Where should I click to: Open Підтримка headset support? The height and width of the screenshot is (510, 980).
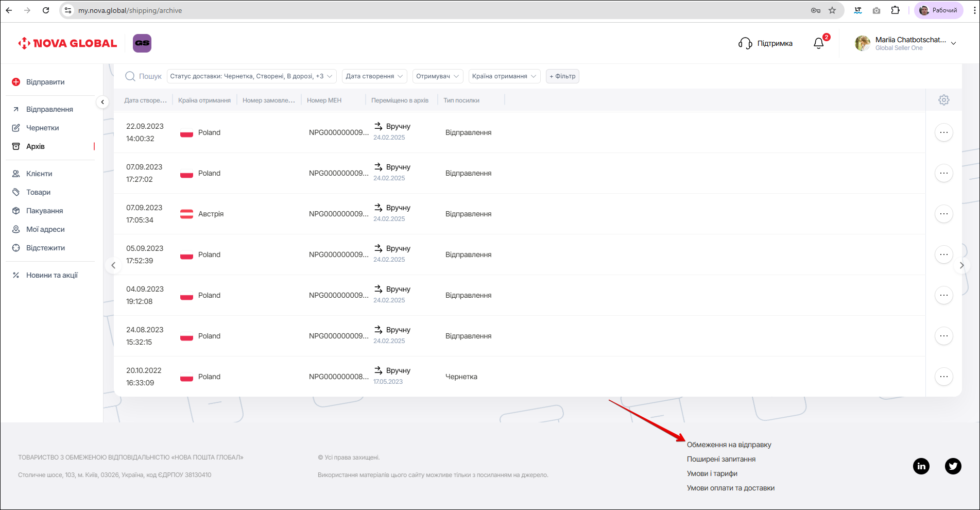point(765,43)
